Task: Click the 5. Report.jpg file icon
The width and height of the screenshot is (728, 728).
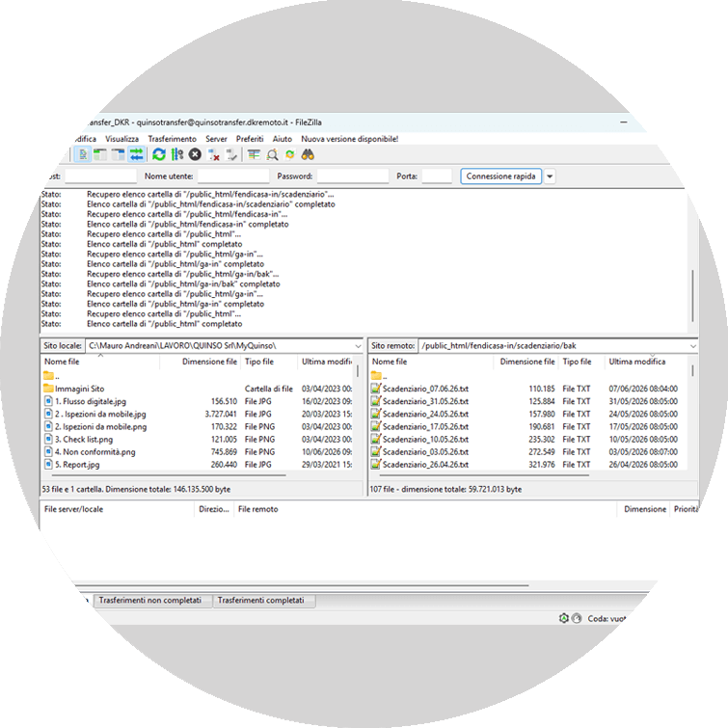Action: tap(48, 465)
